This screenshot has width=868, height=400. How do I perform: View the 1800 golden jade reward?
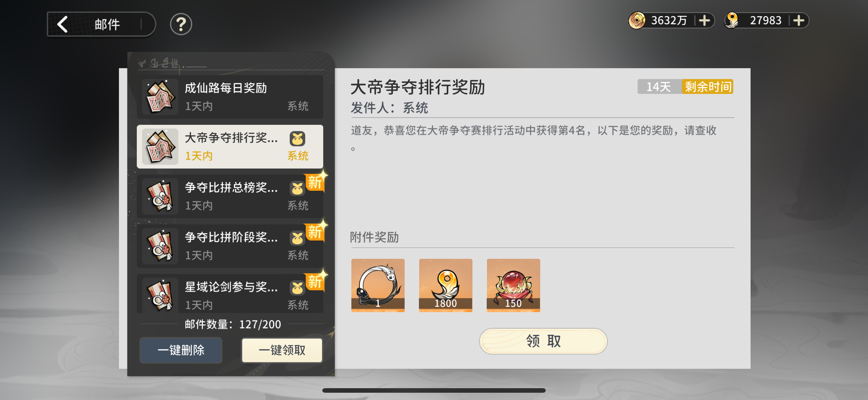coord(446,285)
